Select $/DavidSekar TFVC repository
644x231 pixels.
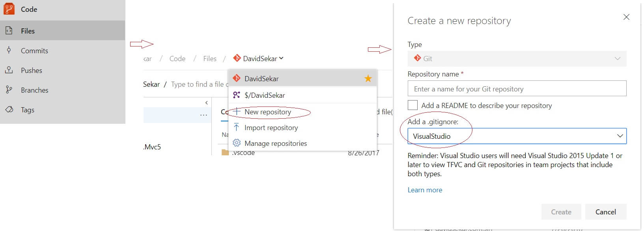coord(302,95)
